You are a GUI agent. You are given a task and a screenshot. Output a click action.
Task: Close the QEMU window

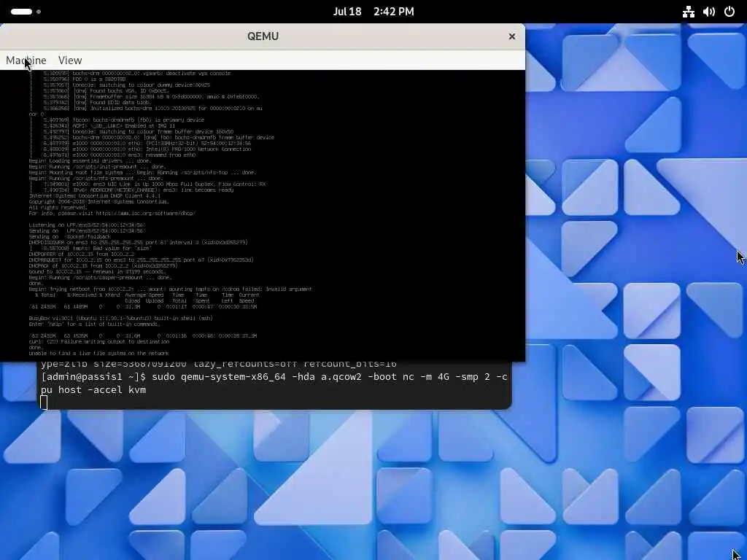(511, 36)
